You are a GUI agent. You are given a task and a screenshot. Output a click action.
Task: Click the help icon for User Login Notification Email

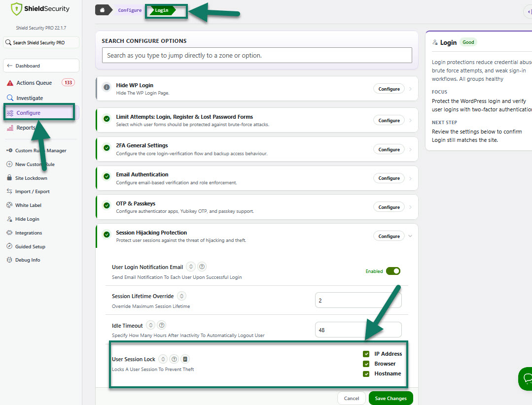[x=202, y=267]
